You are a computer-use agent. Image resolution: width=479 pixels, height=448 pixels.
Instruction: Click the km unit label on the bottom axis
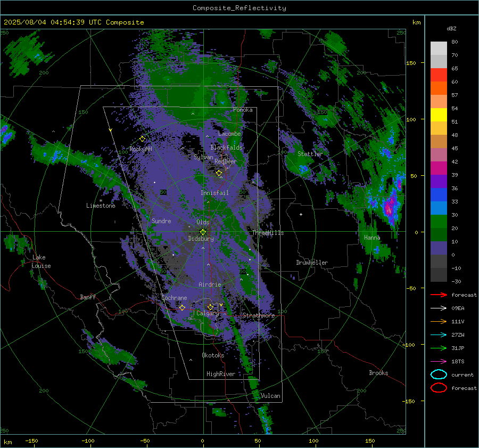(x=7, y=442)
